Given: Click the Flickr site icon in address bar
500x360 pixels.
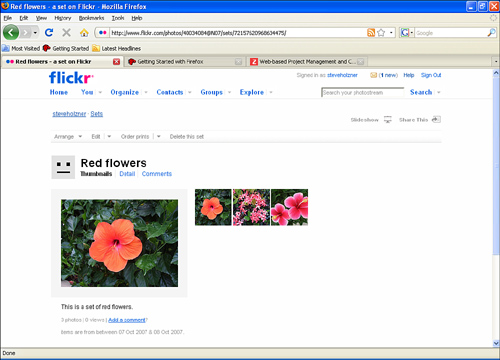Looking at the screenshot, I should click(103, 33).
